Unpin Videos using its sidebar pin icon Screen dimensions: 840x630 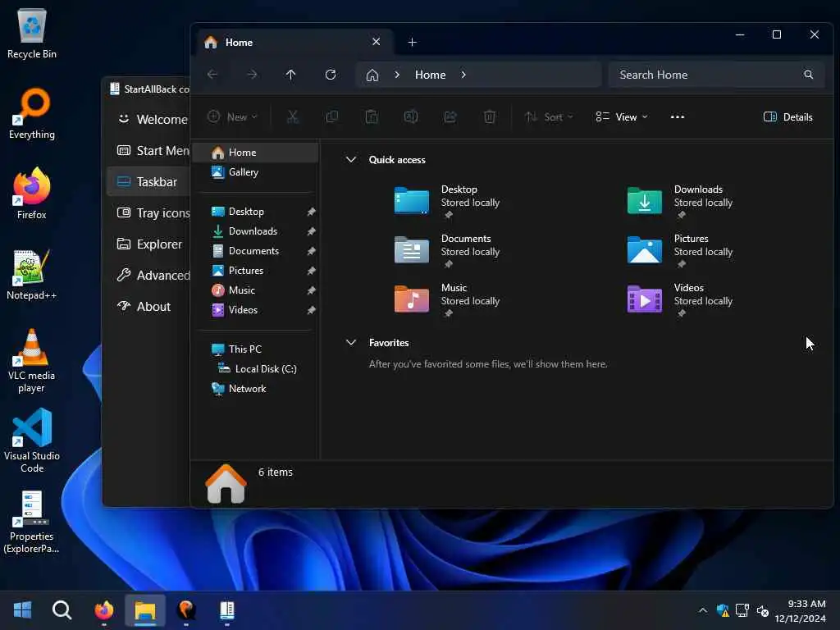pyautogui.click(x=311, y=310)
